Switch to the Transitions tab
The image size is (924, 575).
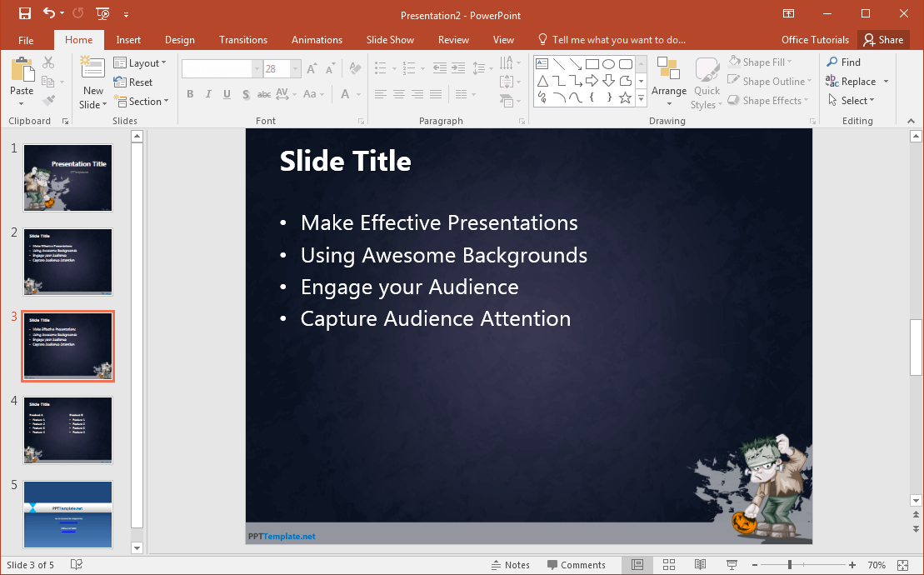point(243,40)
